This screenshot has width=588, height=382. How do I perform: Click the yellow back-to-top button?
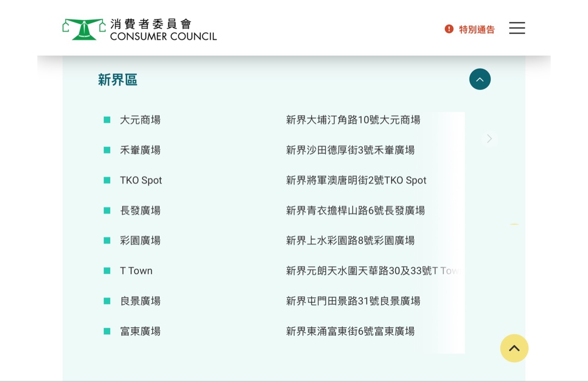[514, 348]
